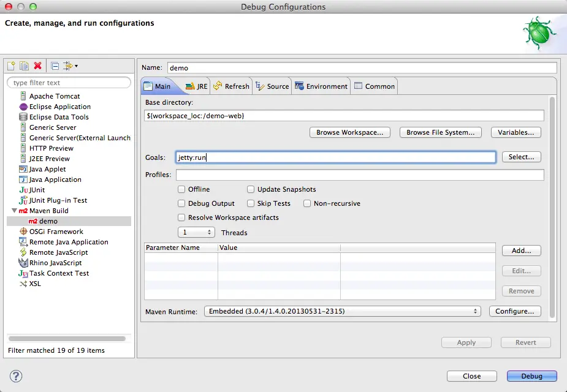Screen dimensions: 567x392
Task: Switch to the JRE tab
Action: 196,86
